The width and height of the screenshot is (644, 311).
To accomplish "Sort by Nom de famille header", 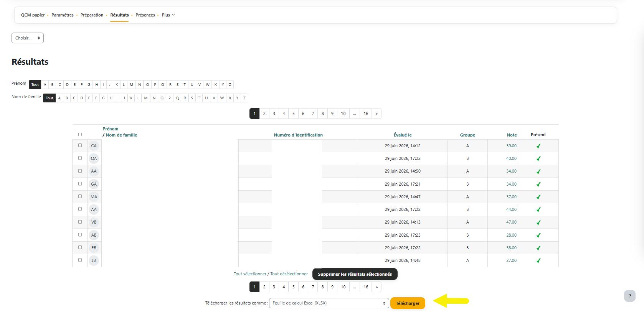I will tap(121, 135).
